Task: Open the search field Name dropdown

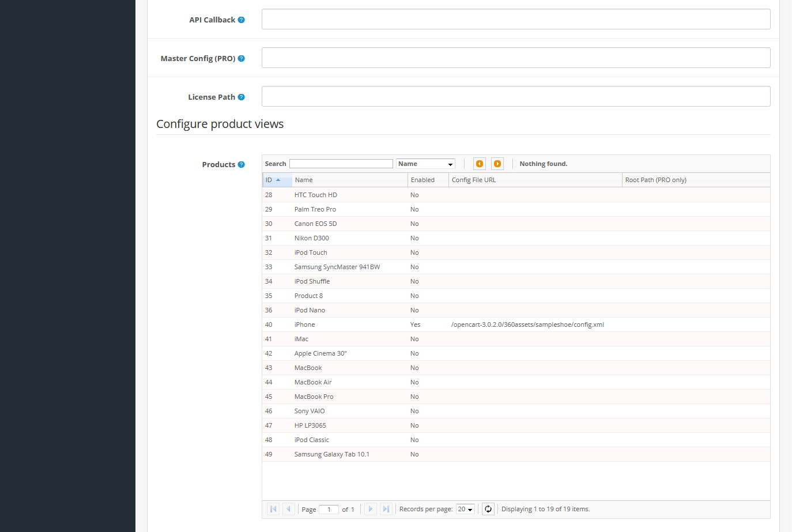Action: pos(425,164)
